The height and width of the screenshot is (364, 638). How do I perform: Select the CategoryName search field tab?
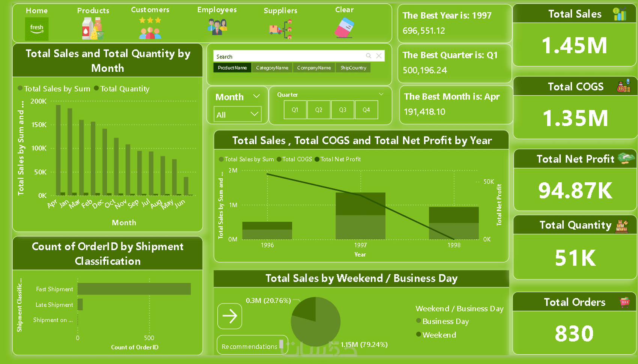point(272,68)
